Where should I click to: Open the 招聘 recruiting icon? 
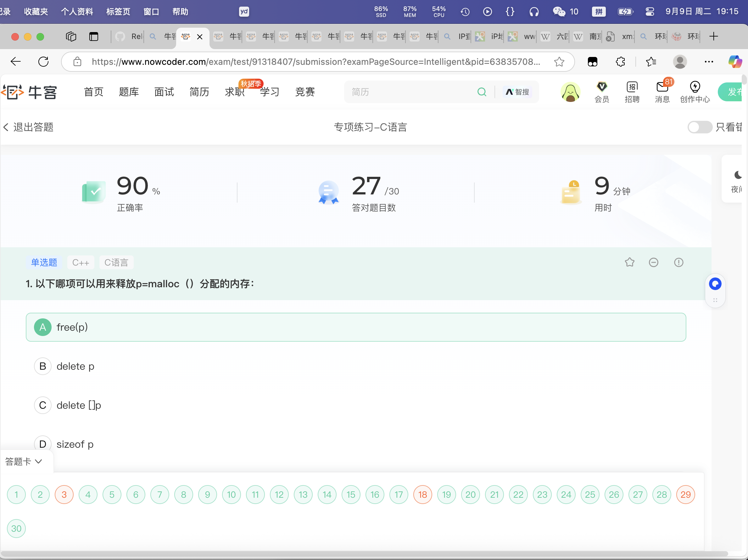(632, 92)
